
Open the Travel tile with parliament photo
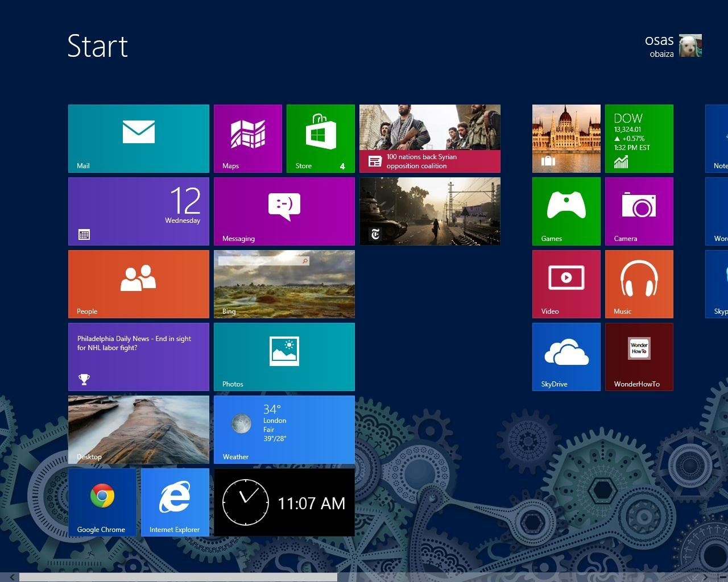tap(566, 139)
